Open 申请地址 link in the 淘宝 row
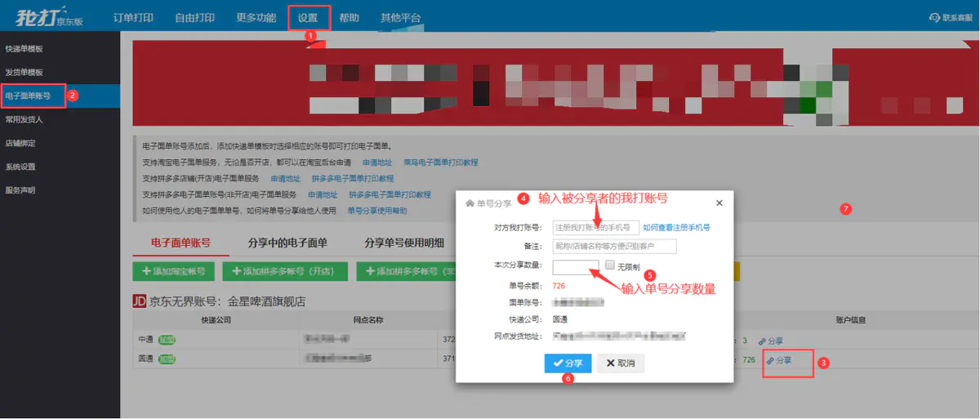 click(x=377, y=163)
